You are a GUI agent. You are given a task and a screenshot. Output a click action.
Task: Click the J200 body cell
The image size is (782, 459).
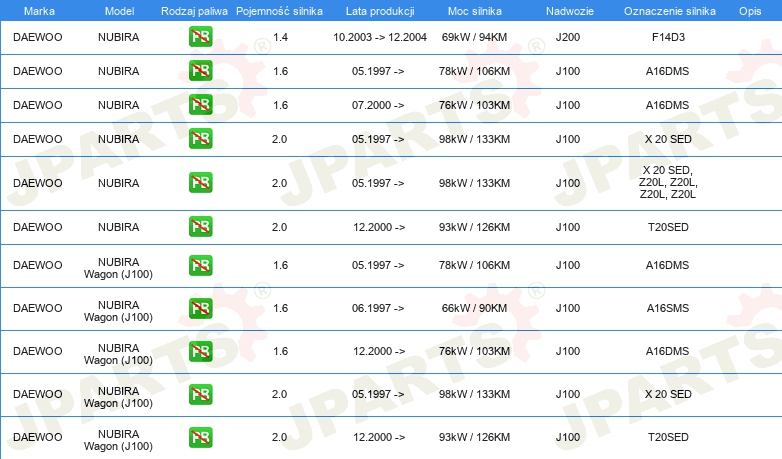(x=568, y=37)
